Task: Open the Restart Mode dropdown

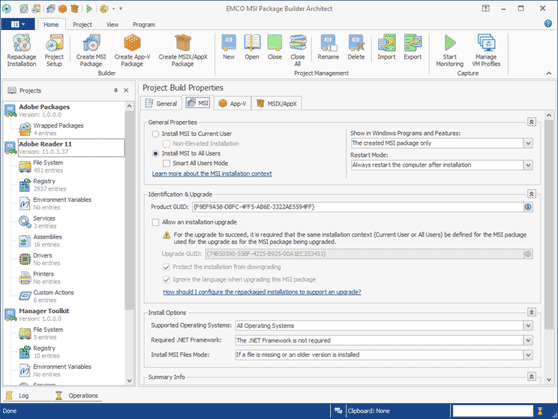Action: (528, 165)
